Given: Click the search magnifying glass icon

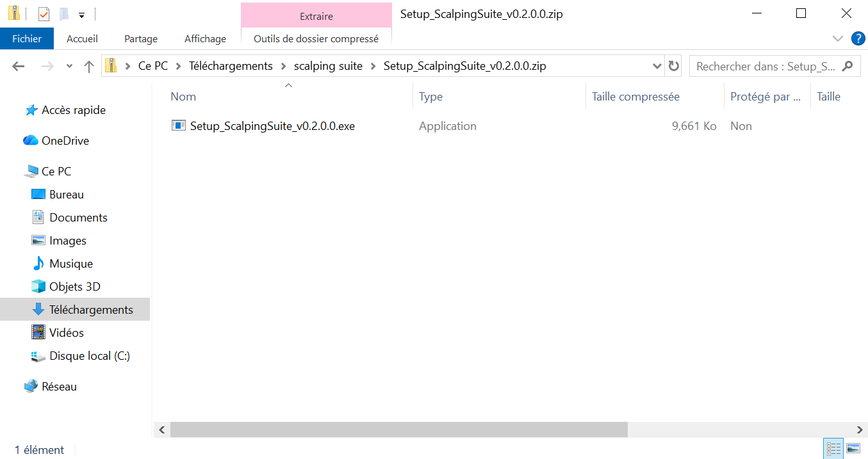Looking at the screenshot, I should (x=848, y=66).
